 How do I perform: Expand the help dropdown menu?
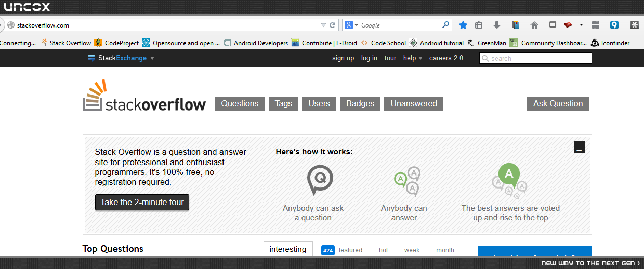[413, 58]
